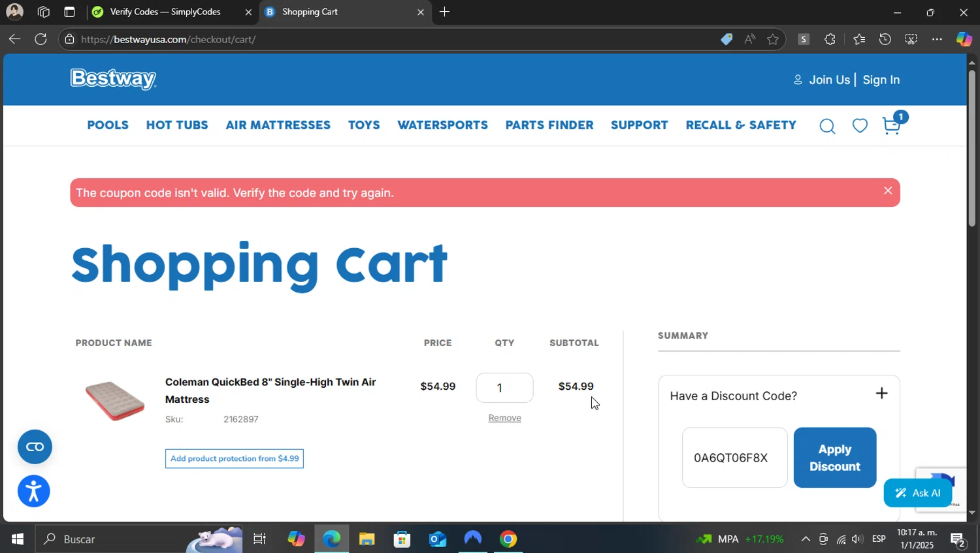Open the WATERSPORTS menu
The height and width of the screenshot is (553, 980).
click(442, 125)
